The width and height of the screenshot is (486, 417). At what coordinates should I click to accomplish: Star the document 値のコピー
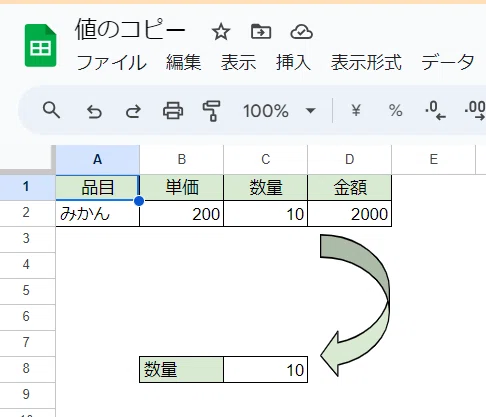pyautogui.click(x=221, y=32)
